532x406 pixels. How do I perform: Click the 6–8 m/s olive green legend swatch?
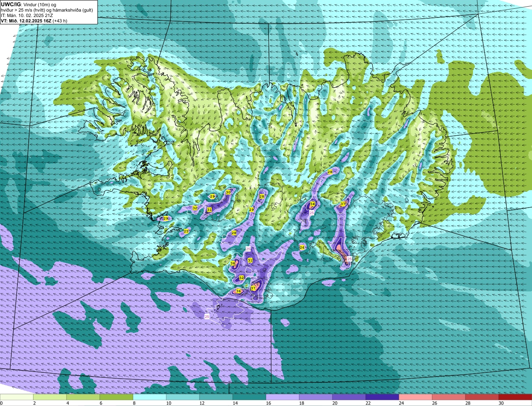tap(116, 397)
